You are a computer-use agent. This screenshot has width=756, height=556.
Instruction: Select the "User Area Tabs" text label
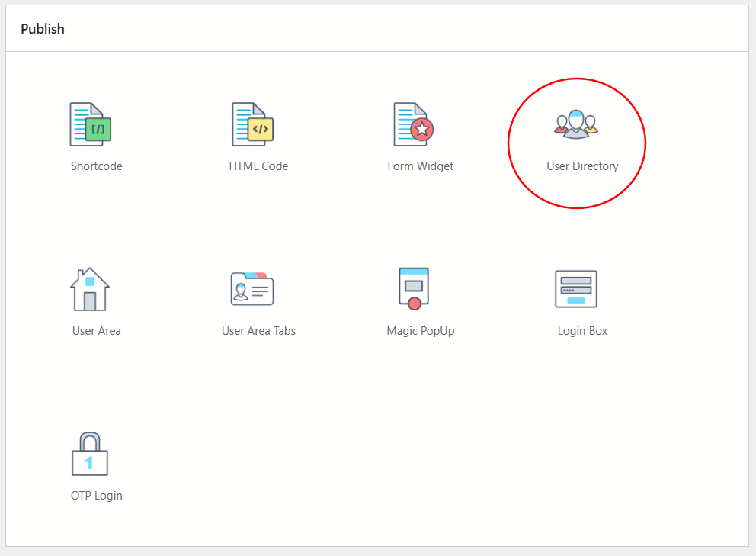coord(258,331)
